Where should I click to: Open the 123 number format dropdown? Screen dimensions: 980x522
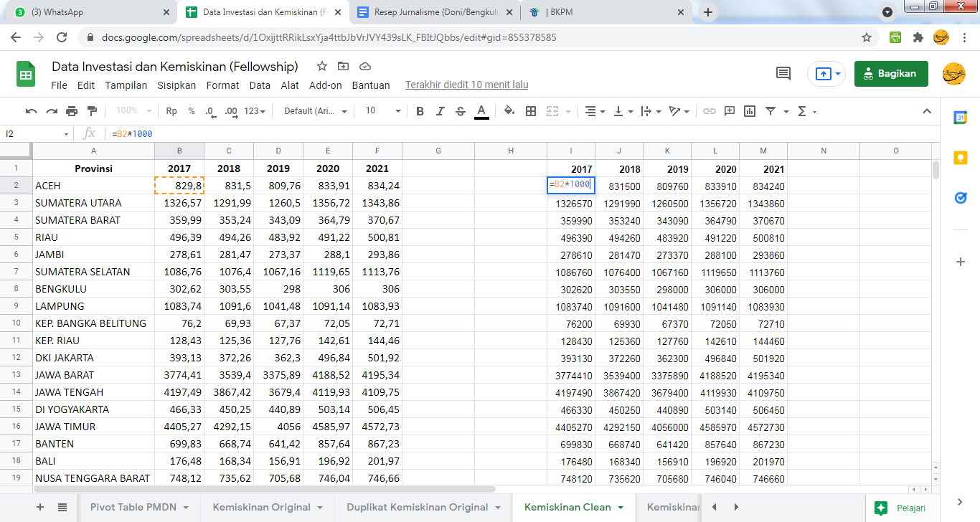255,111
